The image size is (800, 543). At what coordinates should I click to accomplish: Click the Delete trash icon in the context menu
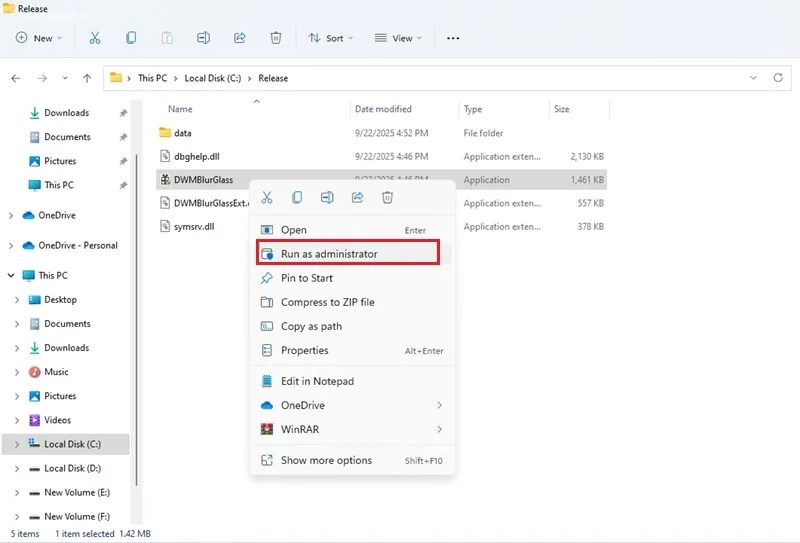387,198
